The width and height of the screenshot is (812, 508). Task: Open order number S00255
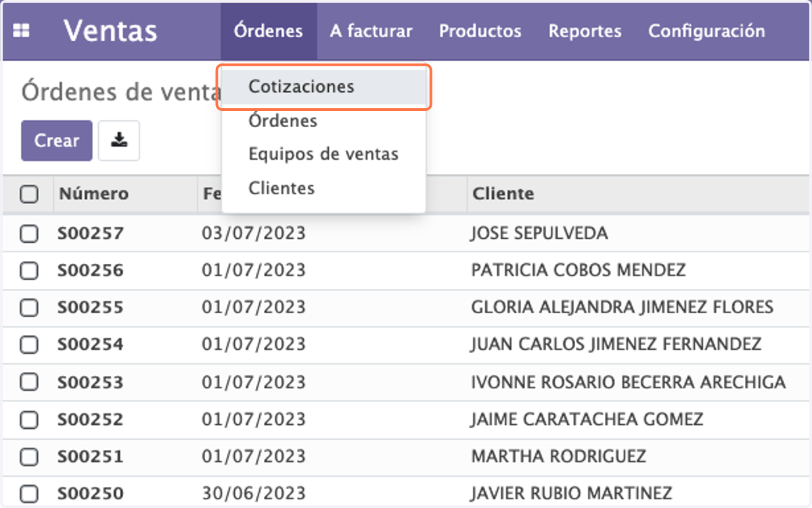[x=91, y=308]
